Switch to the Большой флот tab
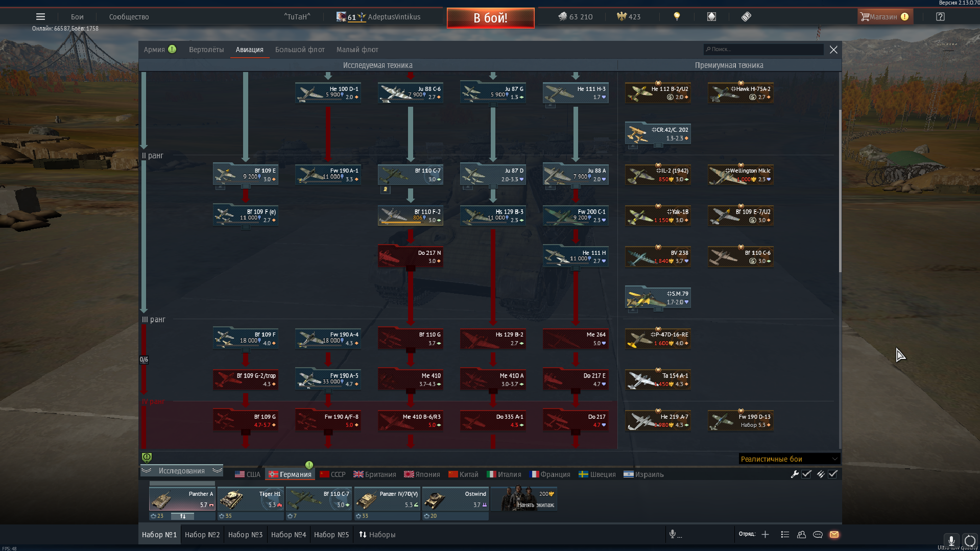Screen dimensions: 980x551 pyautogui.click(x=300, y=50)
